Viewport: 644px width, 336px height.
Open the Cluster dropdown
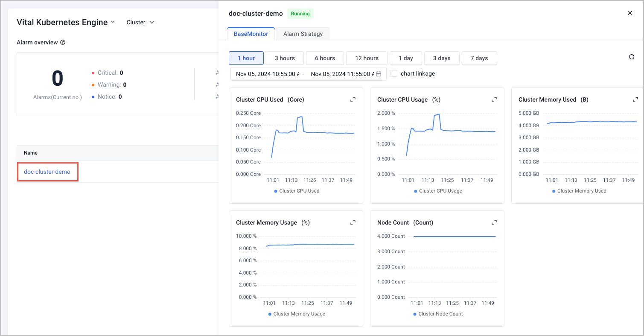[x=140, y=22]
